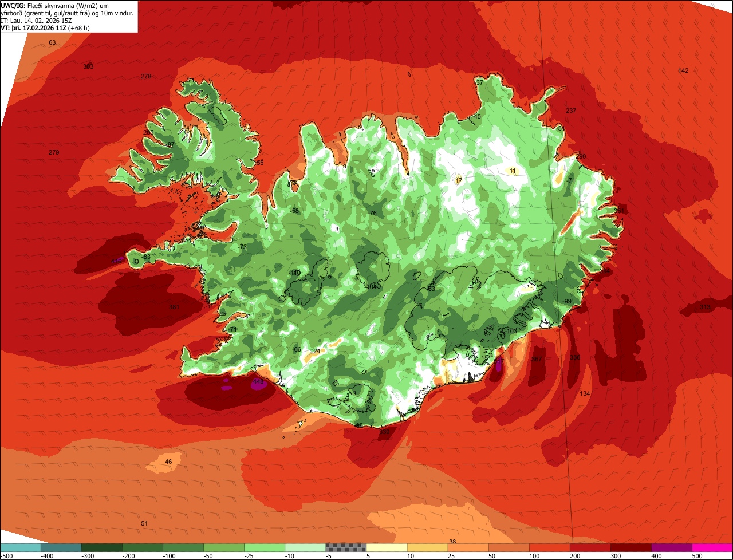Select the -45 value on the map

click(476, 116)
